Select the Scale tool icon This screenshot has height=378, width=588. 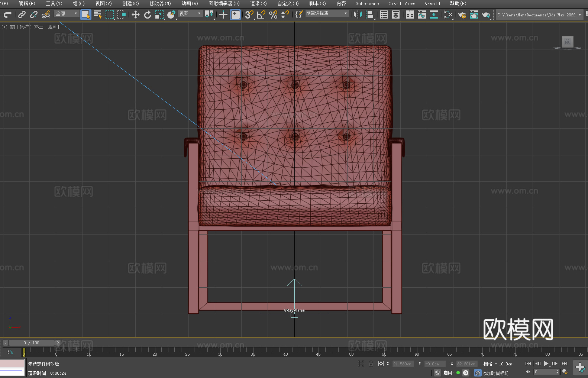pyautogui.click(x=159, y=14)
